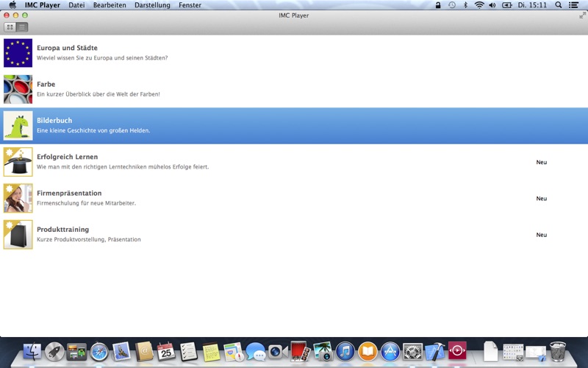Click the lock icon in menu bar

(x=437, y=5)
